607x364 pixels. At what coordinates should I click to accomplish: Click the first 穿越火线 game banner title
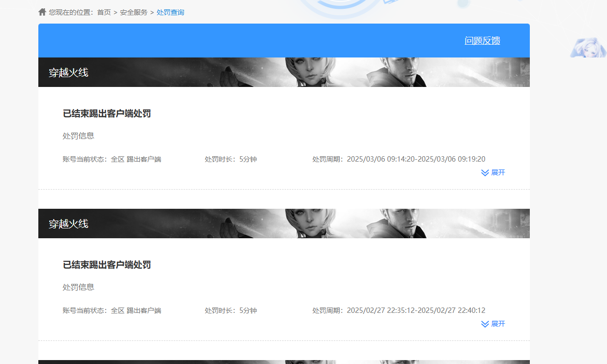pos(68,72)
